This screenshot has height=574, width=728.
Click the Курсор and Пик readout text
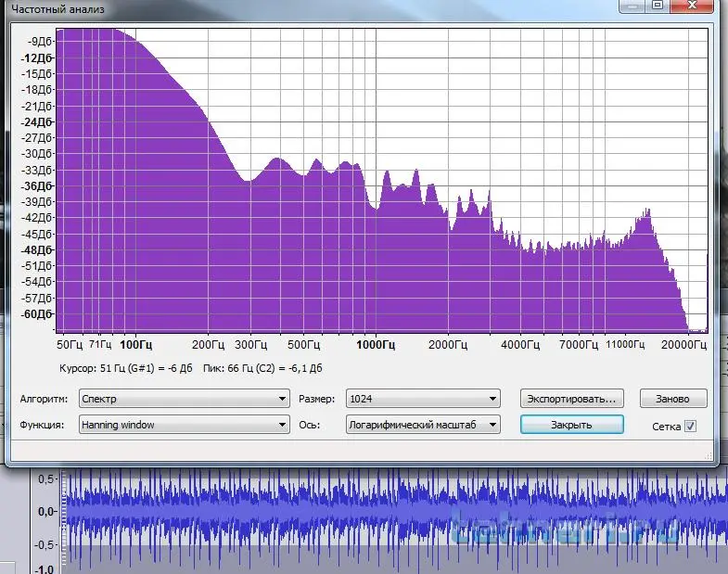190,368
